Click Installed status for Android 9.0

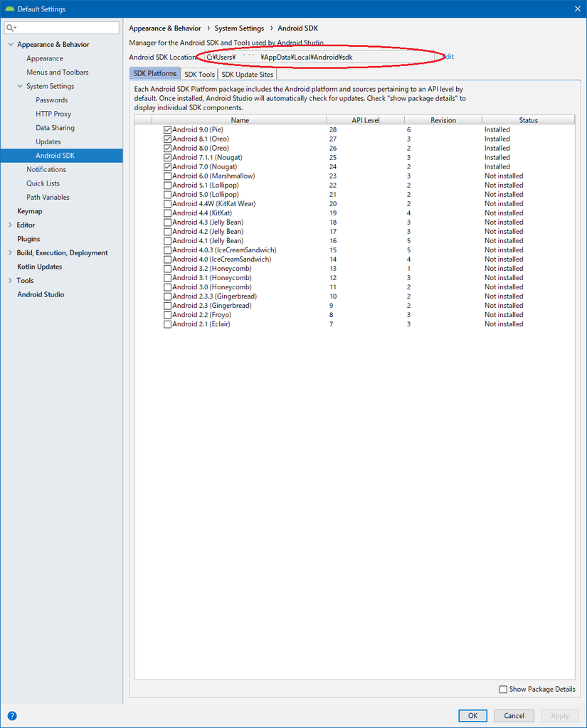coord(497,130)
